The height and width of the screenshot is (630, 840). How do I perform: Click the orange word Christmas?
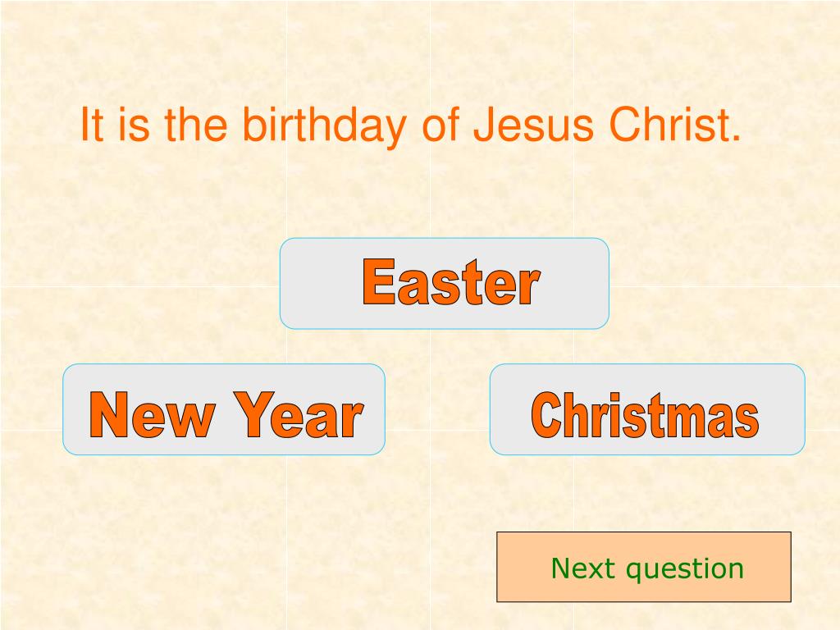click(x=645, y=414)
